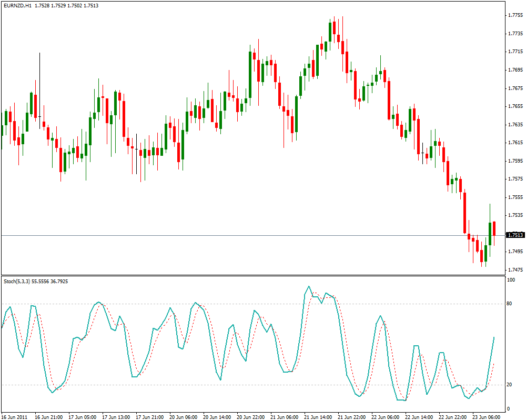Click the long red candle dropping to 1.7513 level
This screenshot has height=420, width=526.
465,213
